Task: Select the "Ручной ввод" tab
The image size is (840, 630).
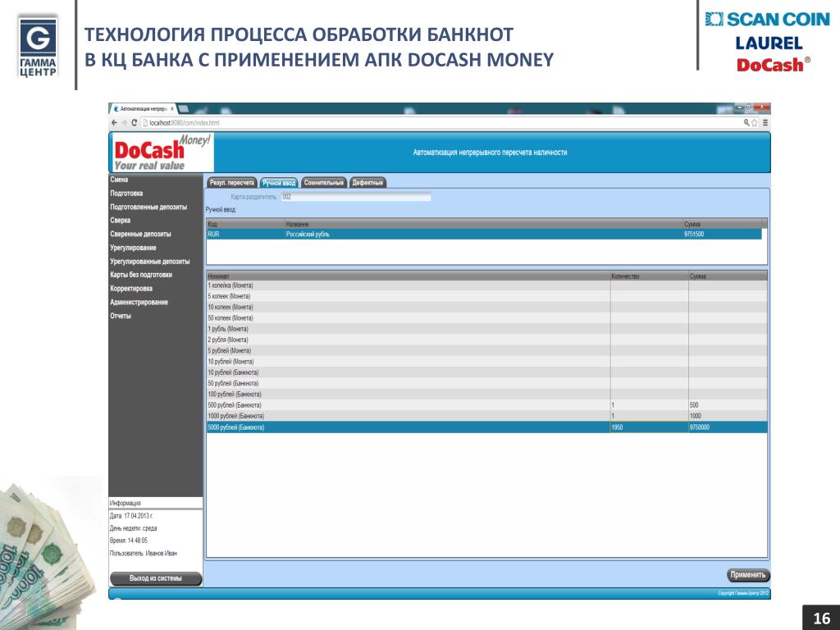Action: pos(279,183)
